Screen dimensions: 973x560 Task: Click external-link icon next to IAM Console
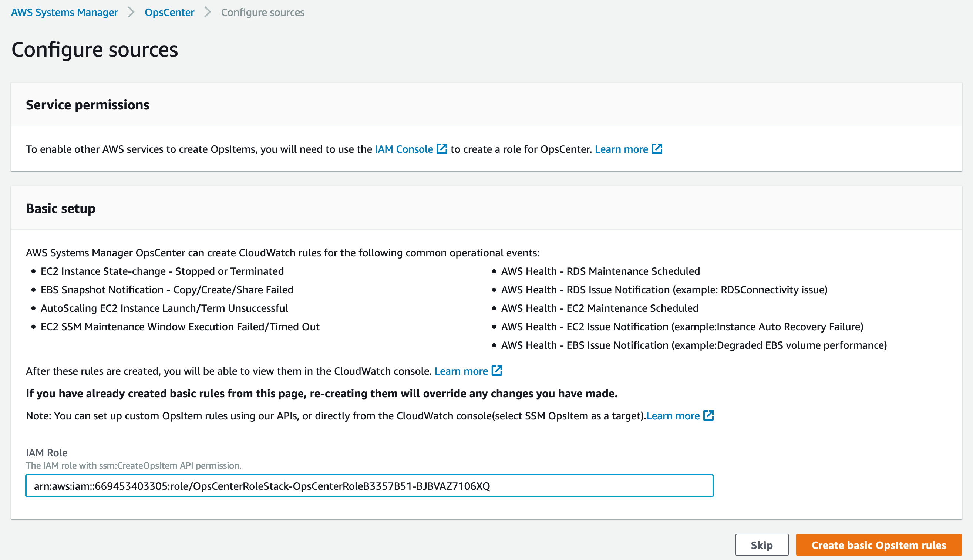pos(442,149)
